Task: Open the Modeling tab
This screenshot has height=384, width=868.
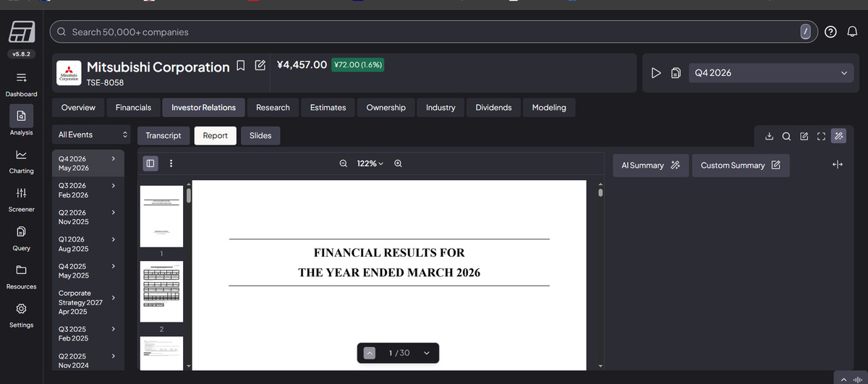Action: (x=549, y=107)
